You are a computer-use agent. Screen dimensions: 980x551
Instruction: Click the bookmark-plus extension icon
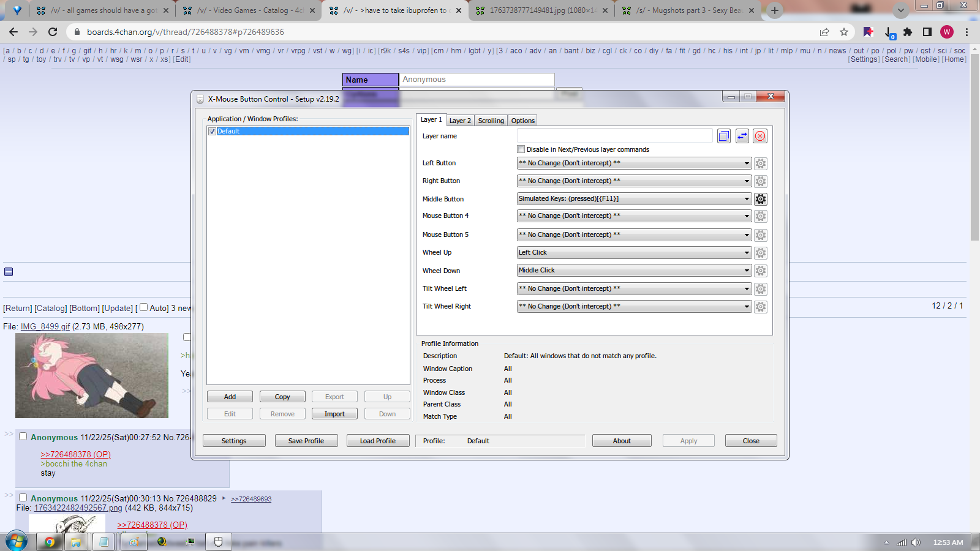coord(868,32)
